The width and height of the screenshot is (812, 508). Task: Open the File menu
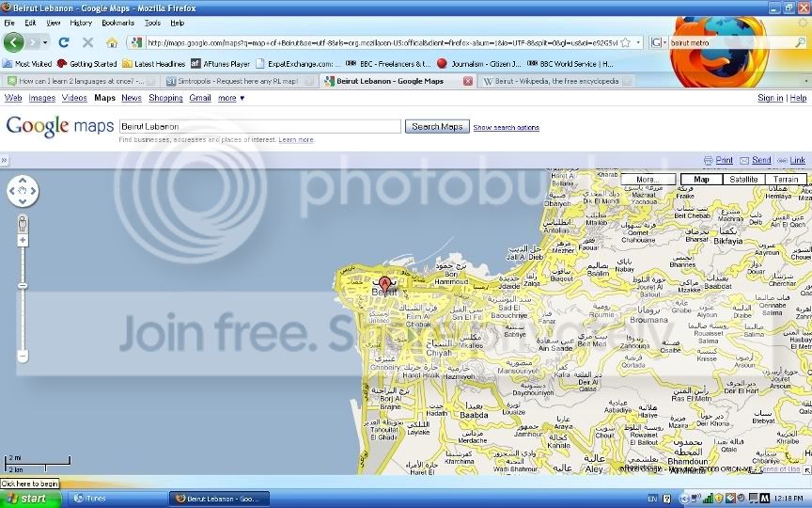tap(9, 23)
